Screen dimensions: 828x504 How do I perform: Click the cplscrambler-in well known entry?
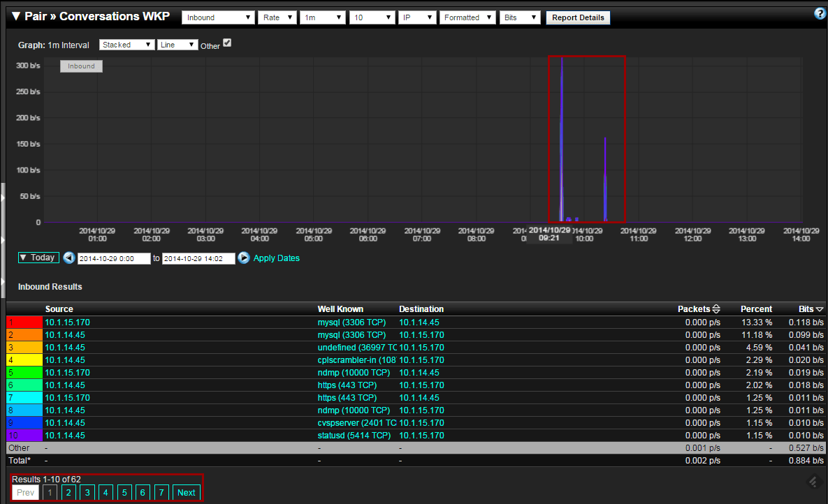tap(357, 360)
